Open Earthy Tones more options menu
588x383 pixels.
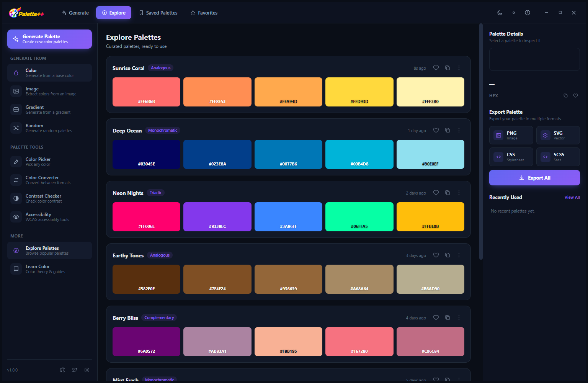pyautogui.click(x=459, y=255)
